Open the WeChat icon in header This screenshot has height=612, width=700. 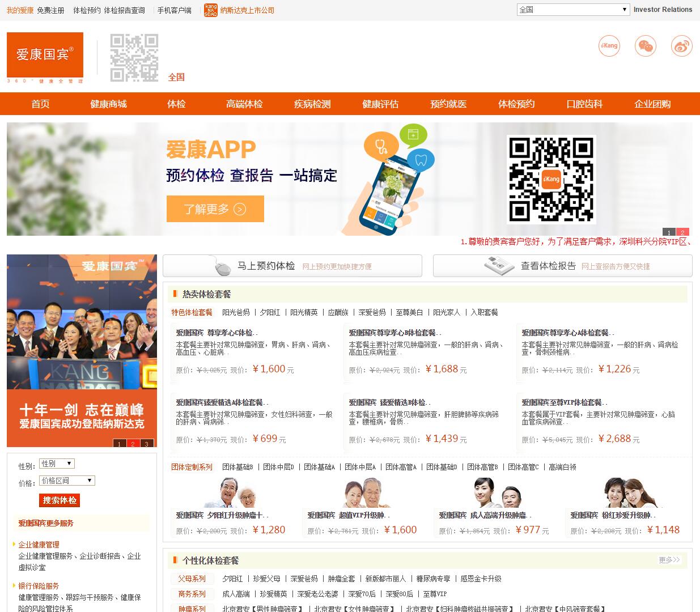tap(646, 46)
